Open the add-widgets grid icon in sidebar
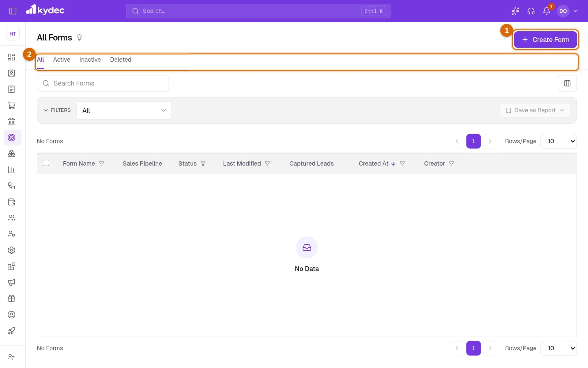Image resolution: width=588 pixels, height=368 pixels. (x=12, y=266)
